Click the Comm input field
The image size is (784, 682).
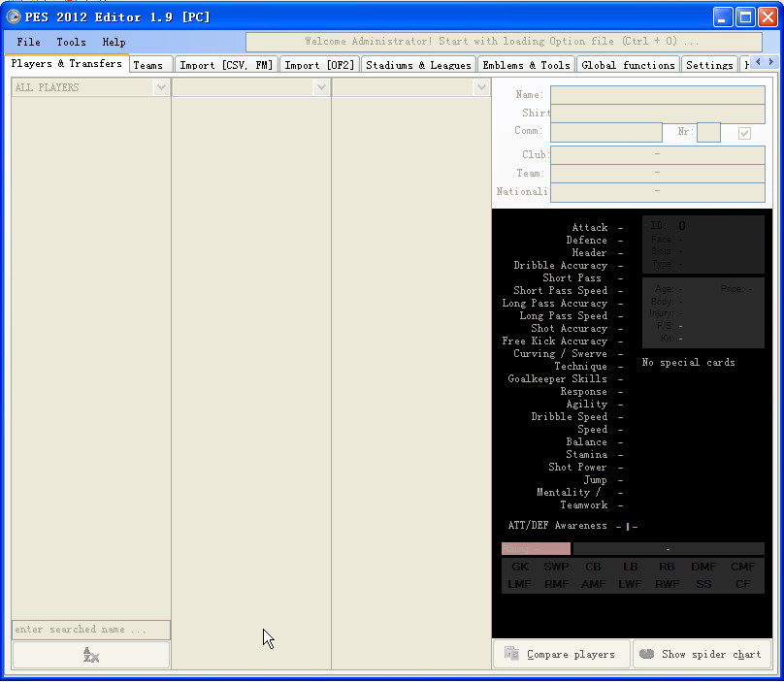pos(606,133)
